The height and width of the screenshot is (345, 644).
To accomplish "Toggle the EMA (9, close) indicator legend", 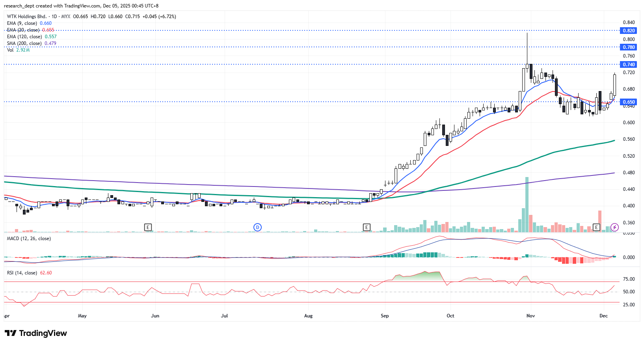I will (22, 23).
